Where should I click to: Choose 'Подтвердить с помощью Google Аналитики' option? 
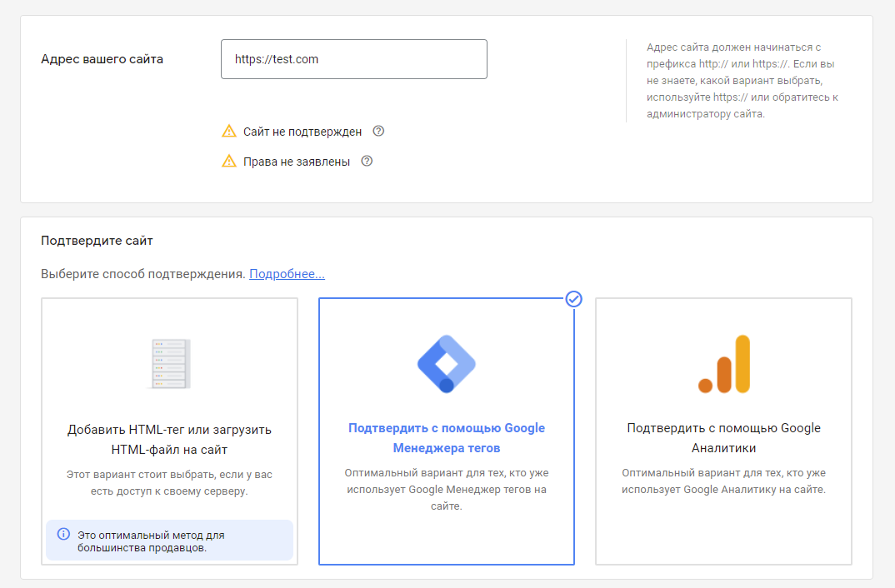(x=723, y=438)
